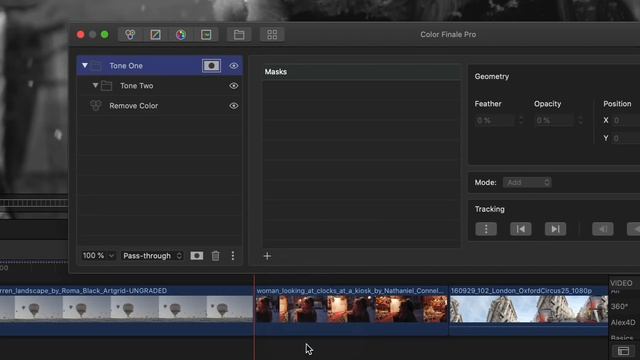Select the VIDEO effects heading
640x360 pixels.
coord(621,283)
